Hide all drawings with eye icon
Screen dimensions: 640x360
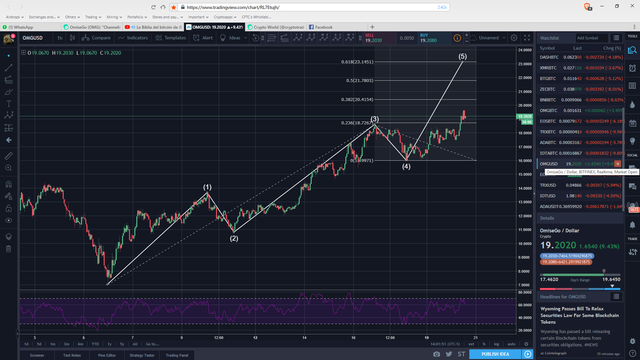coord(9,220)
